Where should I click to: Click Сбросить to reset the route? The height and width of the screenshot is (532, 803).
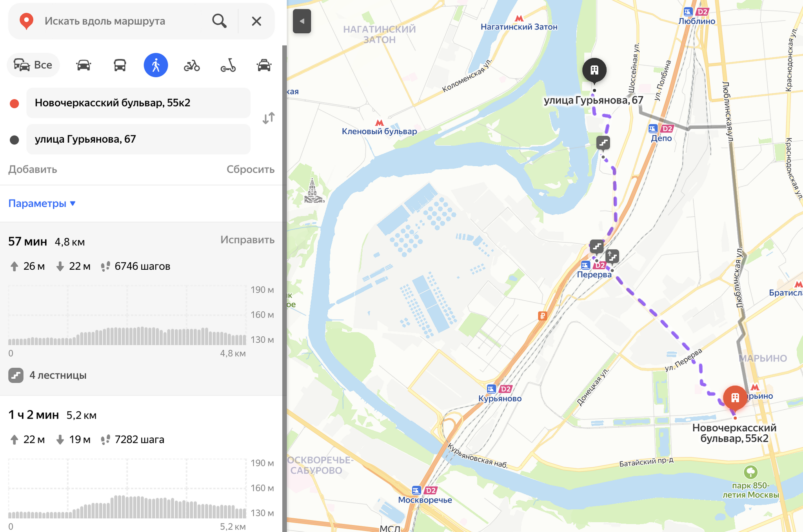pos(250,169)
